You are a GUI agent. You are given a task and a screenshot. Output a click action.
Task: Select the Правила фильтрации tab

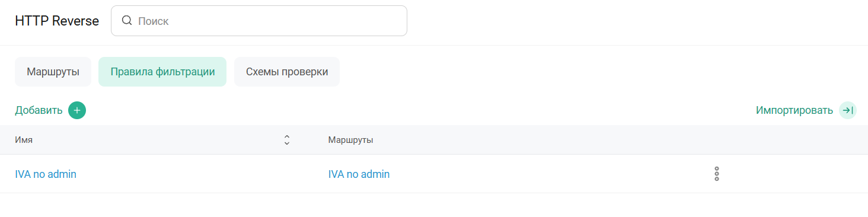click(162, 72)
